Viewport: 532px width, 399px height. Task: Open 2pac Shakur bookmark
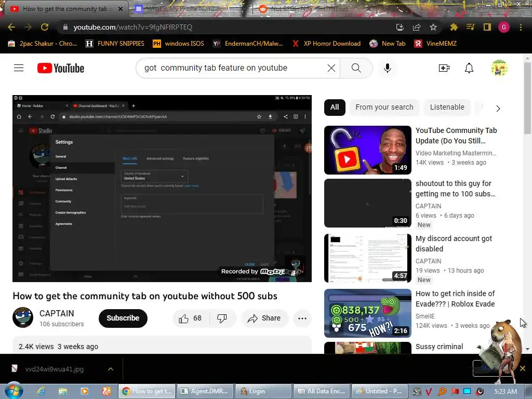tap(43, 44)
